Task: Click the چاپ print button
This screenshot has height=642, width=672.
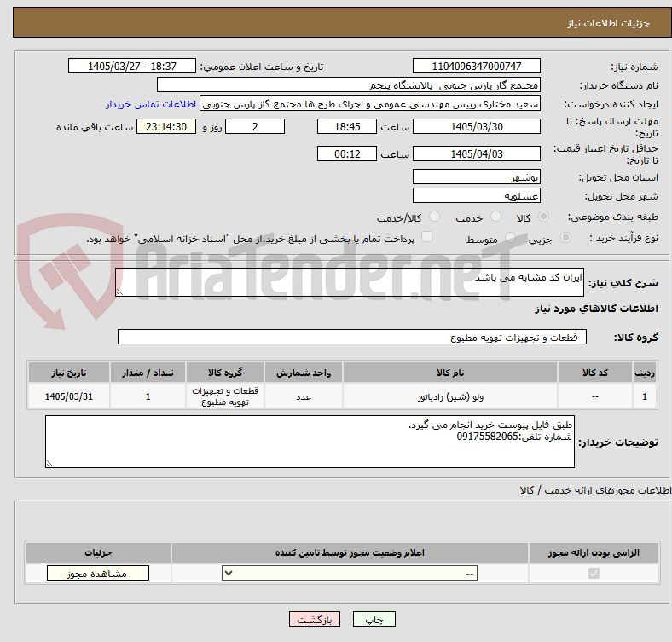Action: click(374, 619)
